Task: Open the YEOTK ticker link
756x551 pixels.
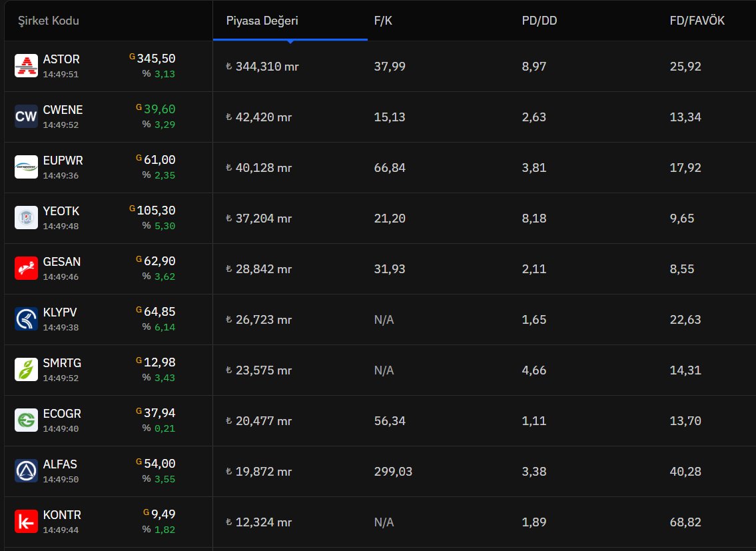Action: [x=61, y=211]
